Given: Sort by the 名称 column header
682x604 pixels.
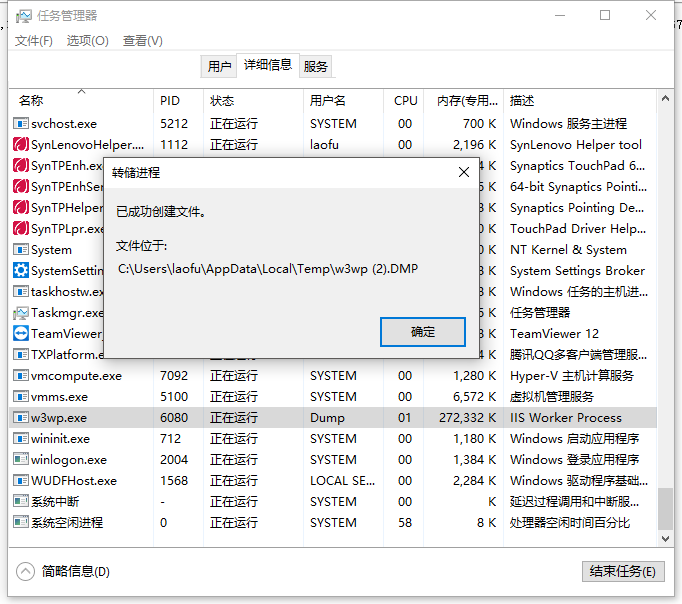Looking at the screenshot, I should (81, 100).
